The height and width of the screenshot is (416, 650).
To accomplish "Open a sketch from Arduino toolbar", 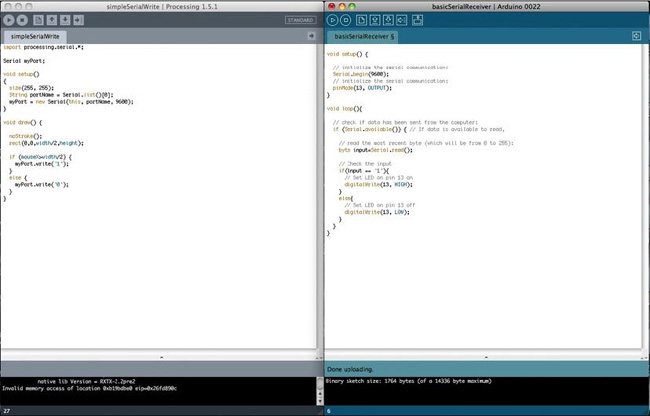I will point(375,20).
